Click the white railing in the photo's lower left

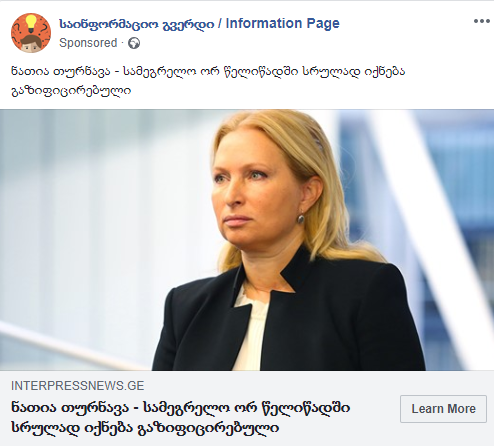point(67,345)
